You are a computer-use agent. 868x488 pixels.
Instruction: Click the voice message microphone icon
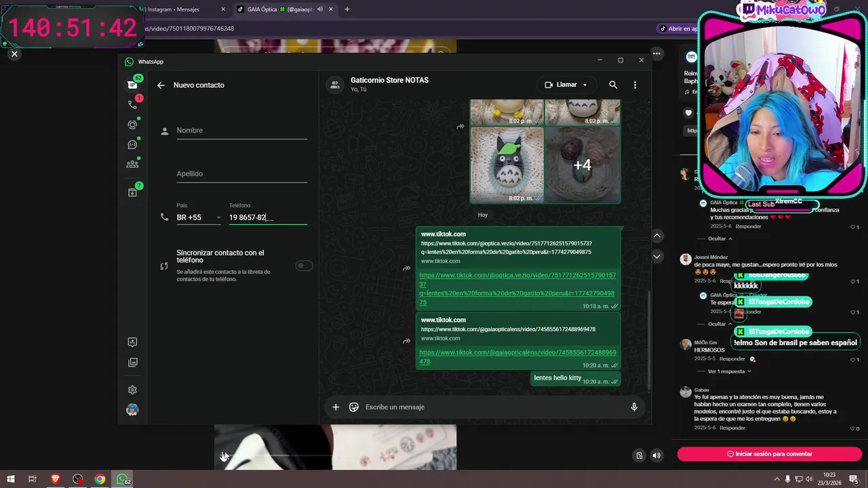click(x=634, y=407)
